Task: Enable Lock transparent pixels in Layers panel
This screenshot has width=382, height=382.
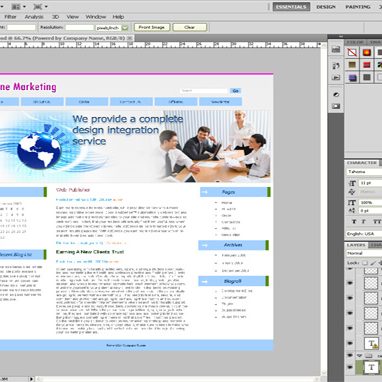Action: pyautogui.click(x=365, y=263)
